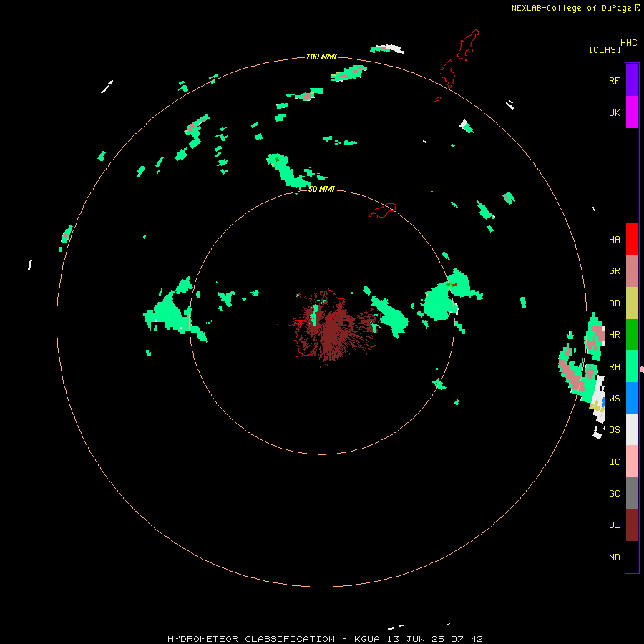
Task: Click the RF purple legend swatch
Action: point(632,80)
